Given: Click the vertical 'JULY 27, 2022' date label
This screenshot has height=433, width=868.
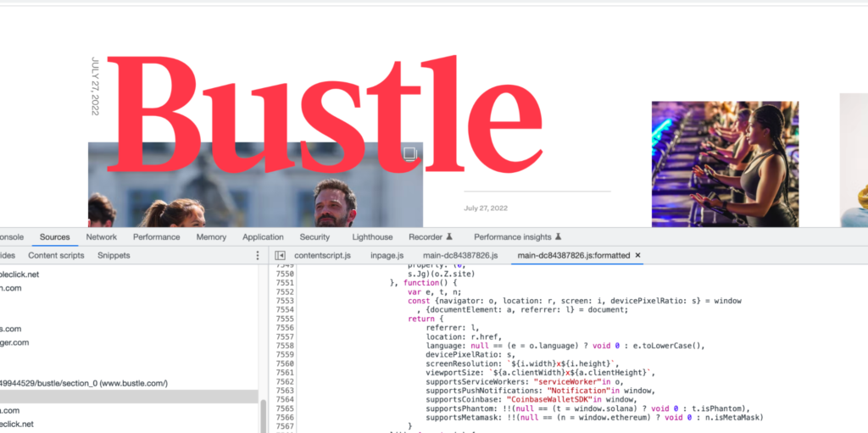Looking at the screenshot, I should pos(95,86).
